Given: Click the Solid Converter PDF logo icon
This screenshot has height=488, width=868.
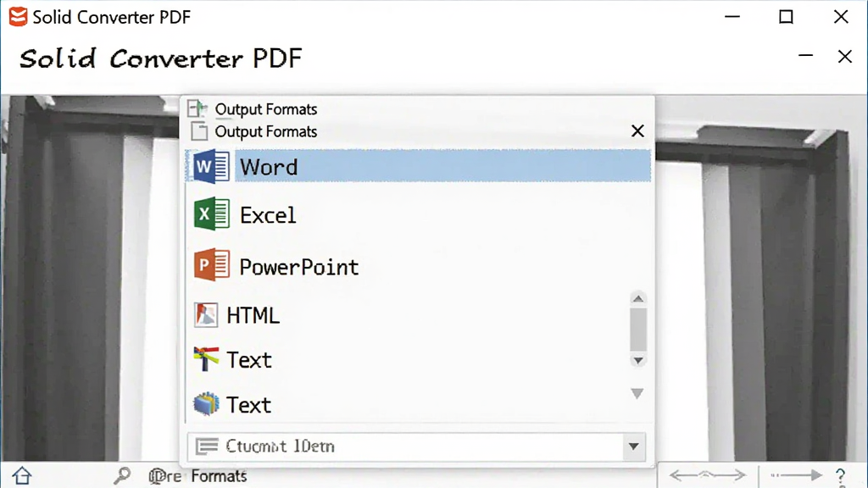Looking at the screenshot, I should click(x=18, y=17).
